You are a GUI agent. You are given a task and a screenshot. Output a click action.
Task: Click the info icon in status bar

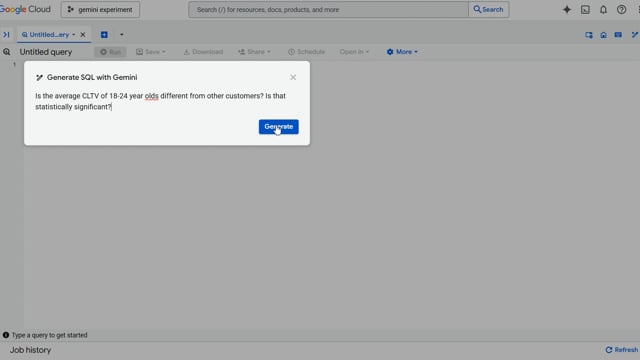click(6, 335)
